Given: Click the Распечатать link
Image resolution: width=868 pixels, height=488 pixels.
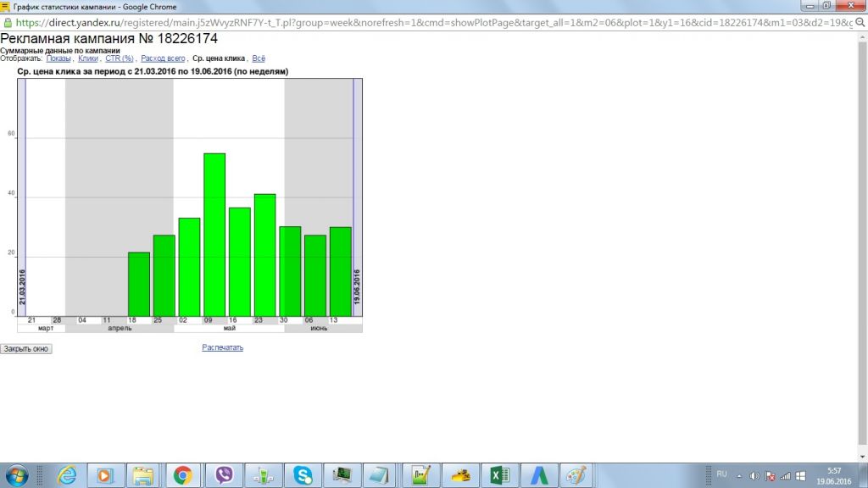Looking at the screenshot, I should [222, 347].
